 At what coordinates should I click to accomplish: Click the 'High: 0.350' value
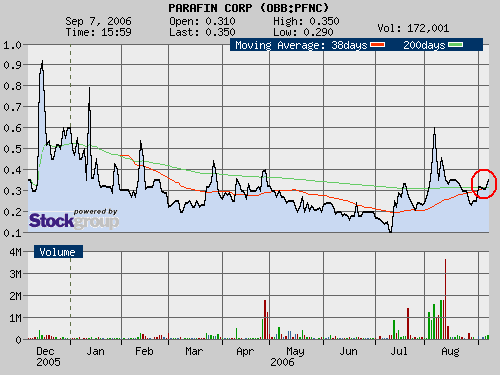[306, 21]
